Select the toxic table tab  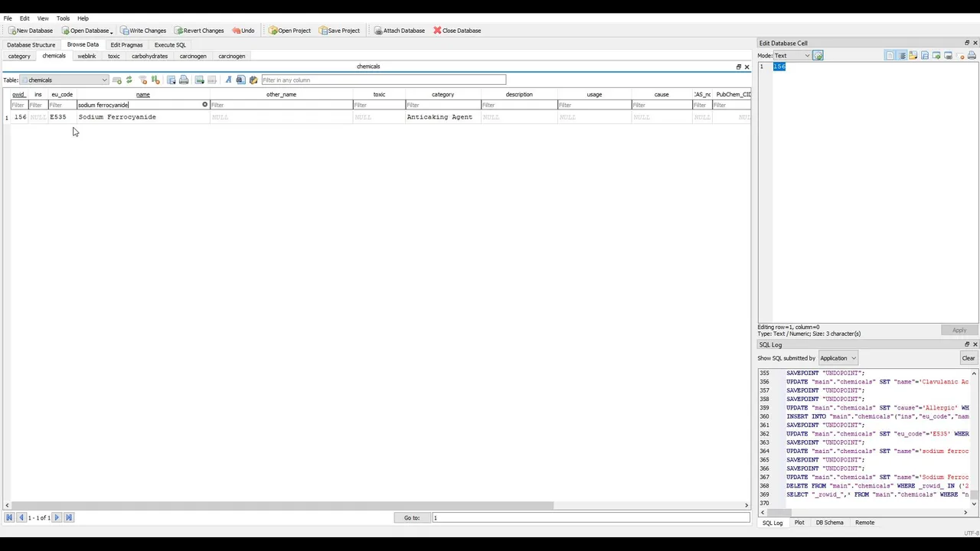(x=114, y=56)
